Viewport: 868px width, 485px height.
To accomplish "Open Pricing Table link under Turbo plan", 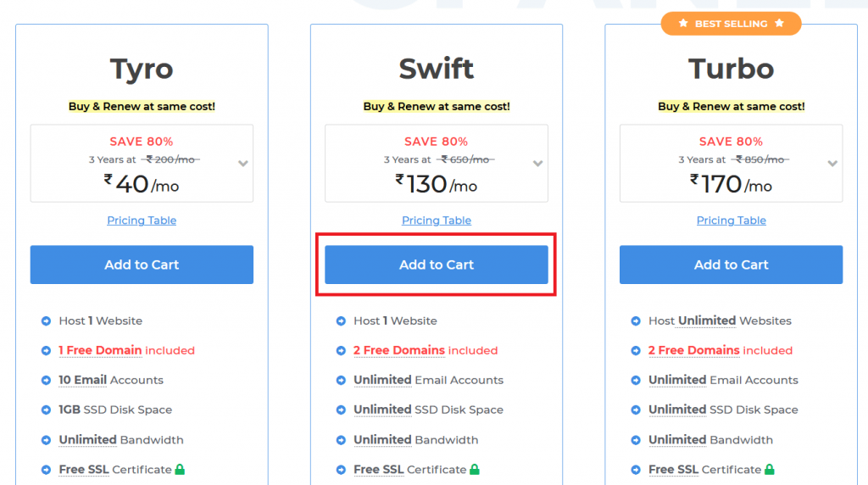I will tap(732, 220).
